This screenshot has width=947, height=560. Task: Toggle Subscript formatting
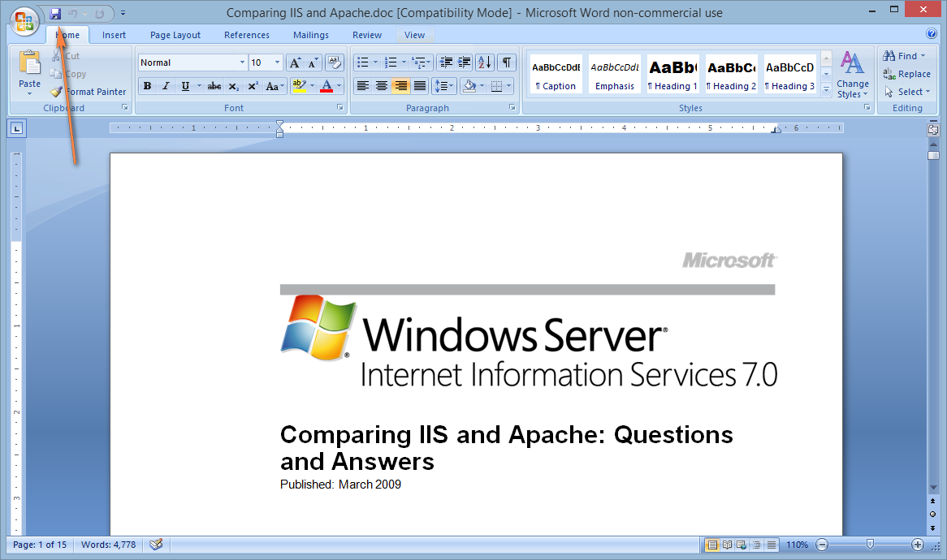click(x=234, y=86)
